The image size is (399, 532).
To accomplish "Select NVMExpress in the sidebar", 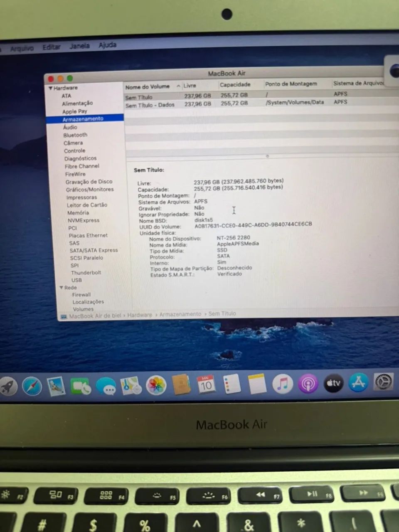I will [x=84, y=220].
